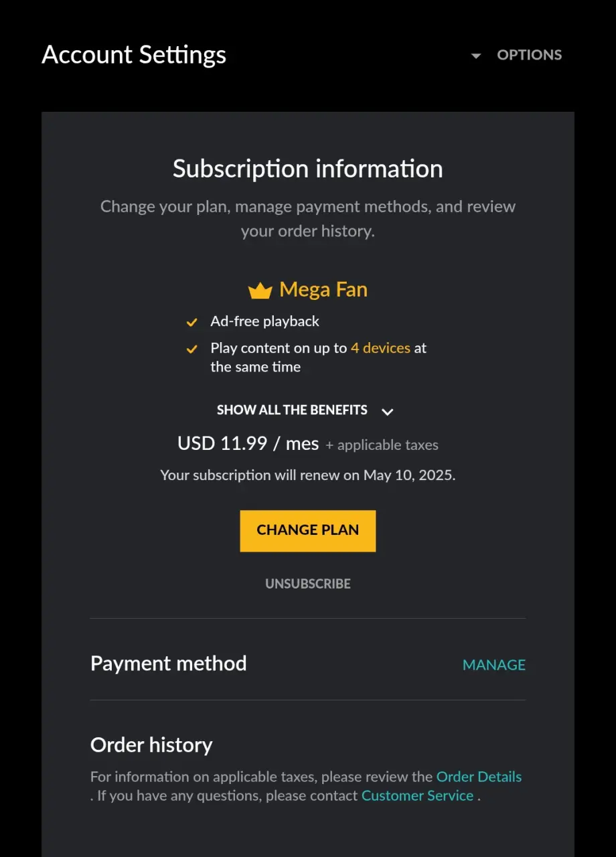Viewport: 616px width, 857px height.
Task: Expand SHOW ALL THE BENEFITS
Action: [x=292, y=410]
